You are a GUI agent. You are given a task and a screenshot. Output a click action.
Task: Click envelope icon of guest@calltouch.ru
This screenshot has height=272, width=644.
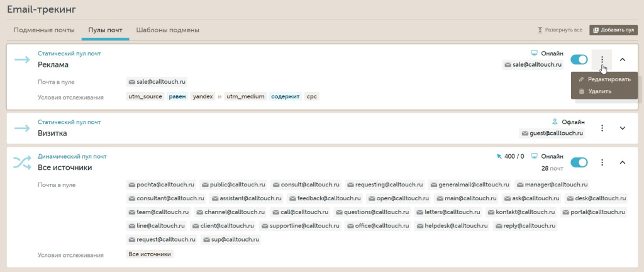tap(525, 133)
